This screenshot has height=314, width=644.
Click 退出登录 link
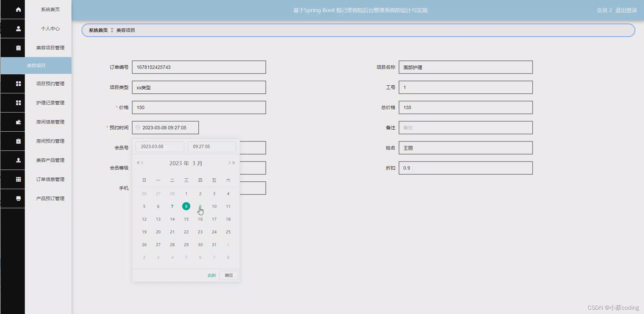626,10
